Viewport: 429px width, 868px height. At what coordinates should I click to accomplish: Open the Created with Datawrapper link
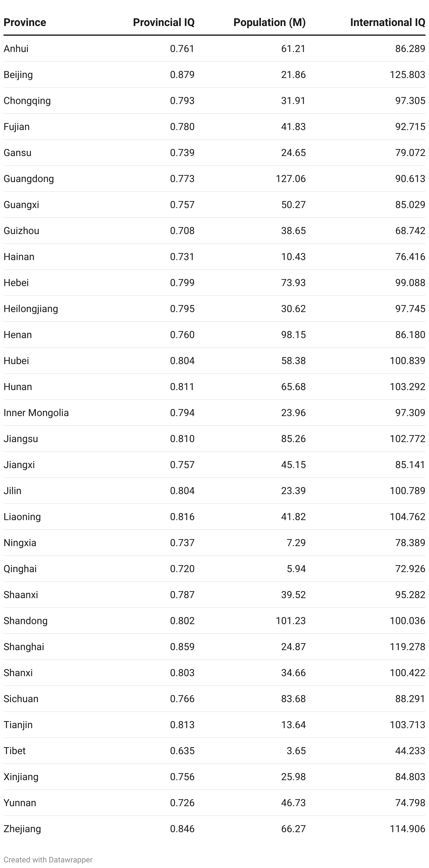pyautogui.click(x=48, y=860)
